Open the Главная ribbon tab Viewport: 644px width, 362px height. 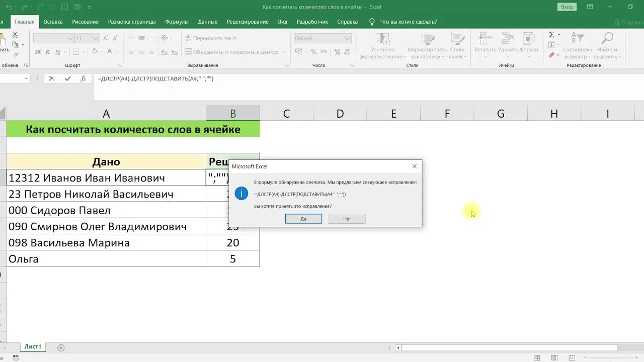coord(25,22)
